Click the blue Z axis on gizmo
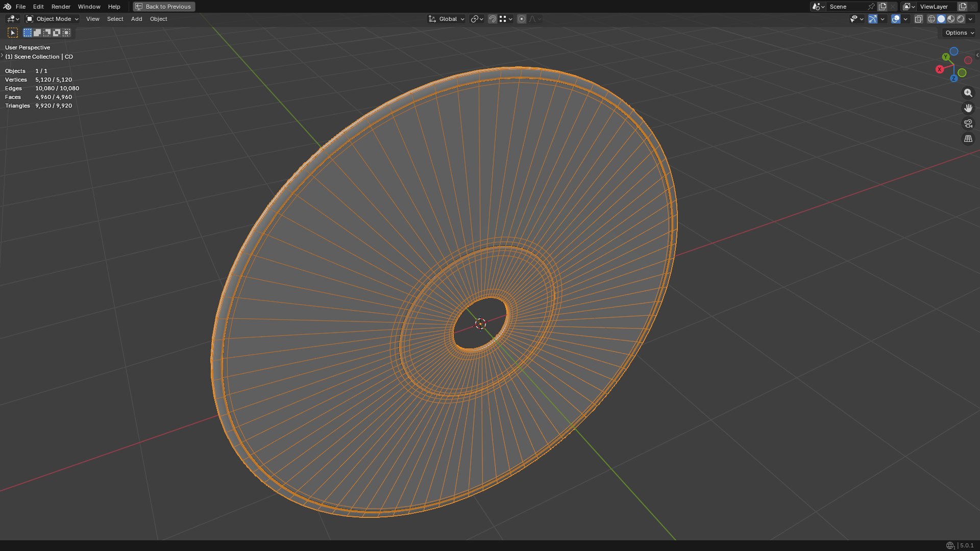Screen dimensions: 980x551 tap(953, 79)
